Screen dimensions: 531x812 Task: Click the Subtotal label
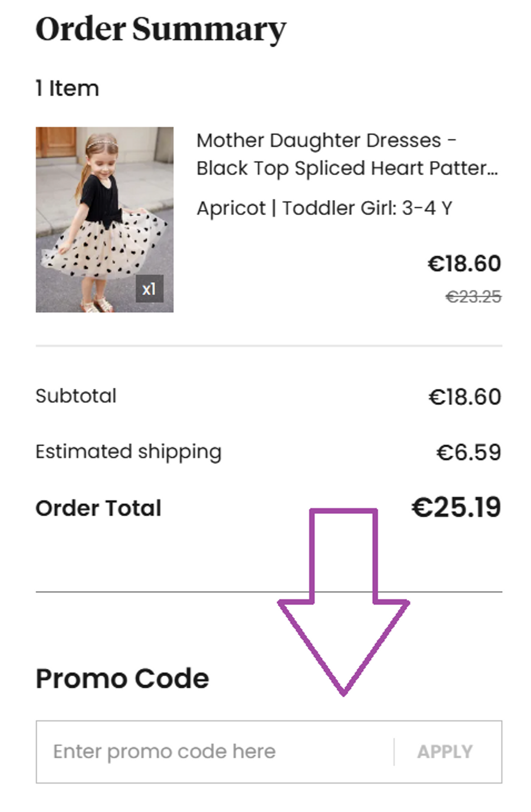click(76, 396)
